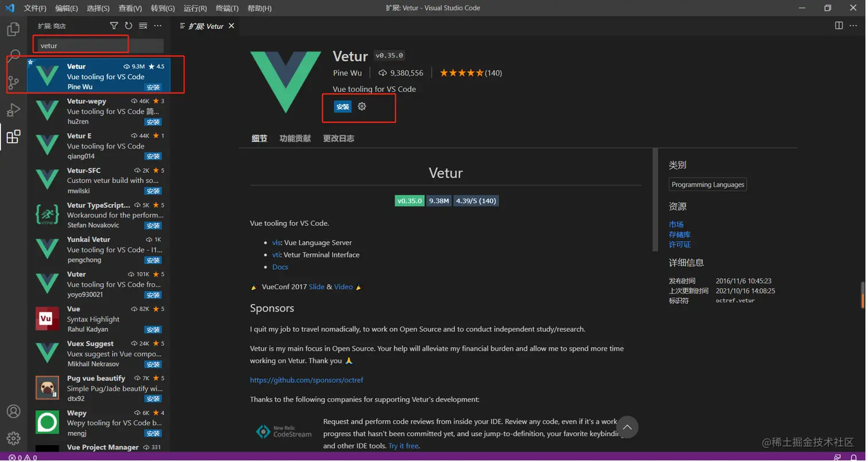
Task: Open the Search view in activity bar
Action: 13,56
